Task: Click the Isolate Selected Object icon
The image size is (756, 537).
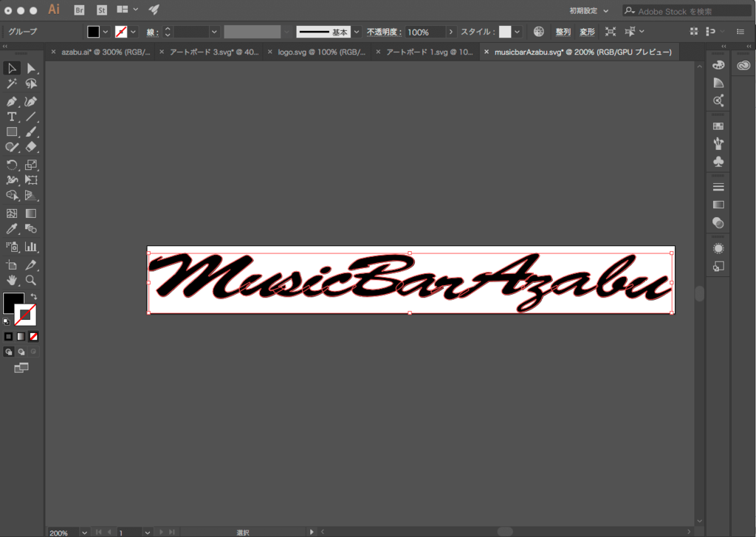Action: 611,32
